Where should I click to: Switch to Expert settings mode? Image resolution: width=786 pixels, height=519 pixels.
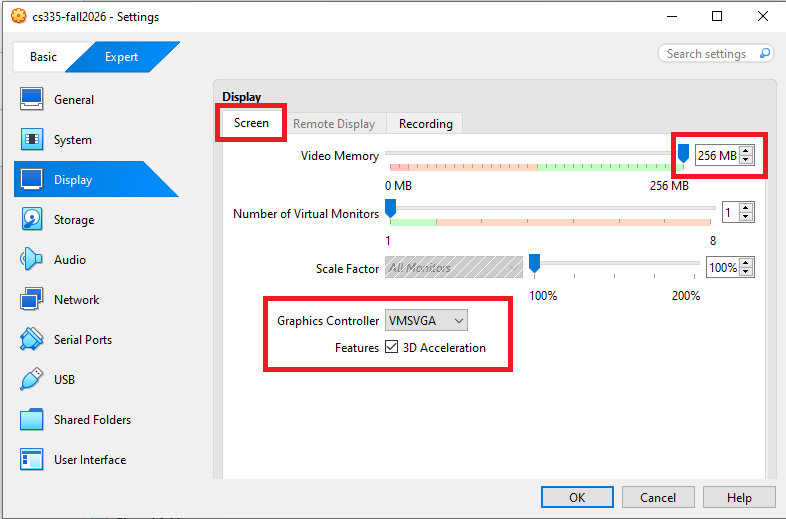121,57
